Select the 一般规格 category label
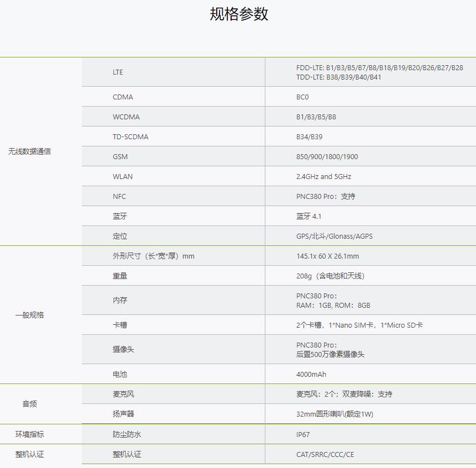 pyautogui.click(x=29, y=315)
